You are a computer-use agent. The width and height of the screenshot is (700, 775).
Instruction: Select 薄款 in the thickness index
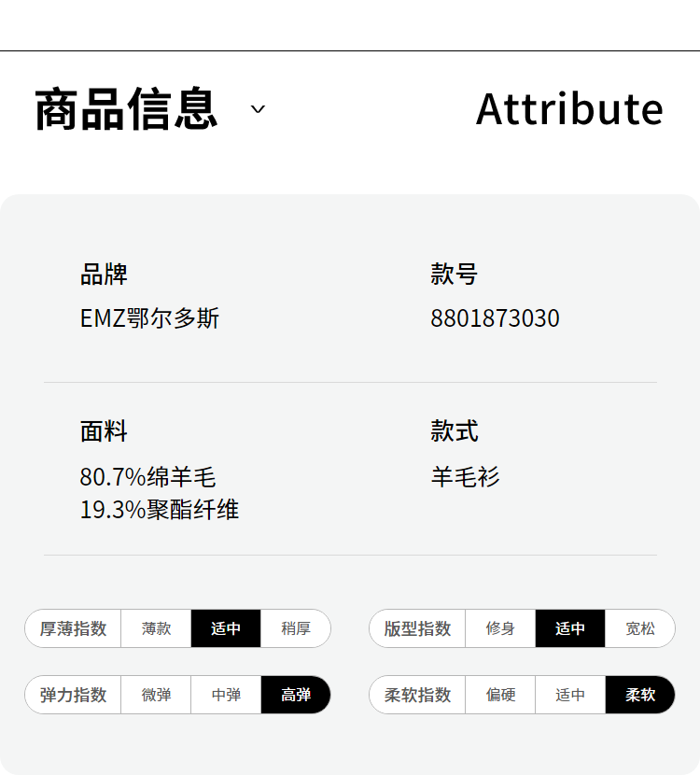(x=156, y=628)
